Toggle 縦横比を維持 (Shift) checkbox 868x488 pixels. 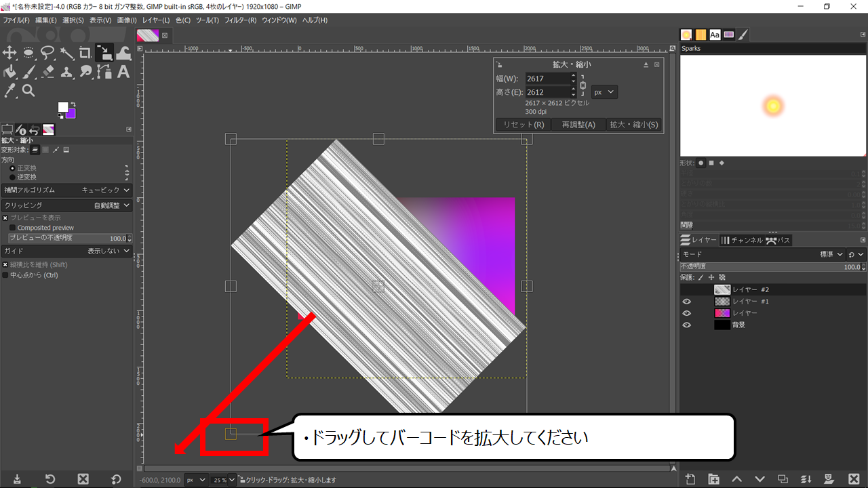[x=5, y=265]
